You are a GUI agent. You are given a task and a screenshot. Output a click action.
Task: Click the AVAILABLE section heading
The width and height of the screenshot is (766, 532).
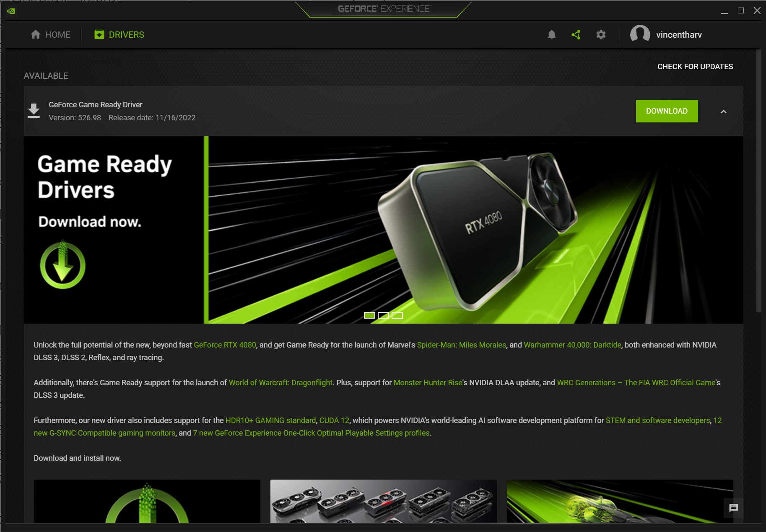click(x=46, y=76)
